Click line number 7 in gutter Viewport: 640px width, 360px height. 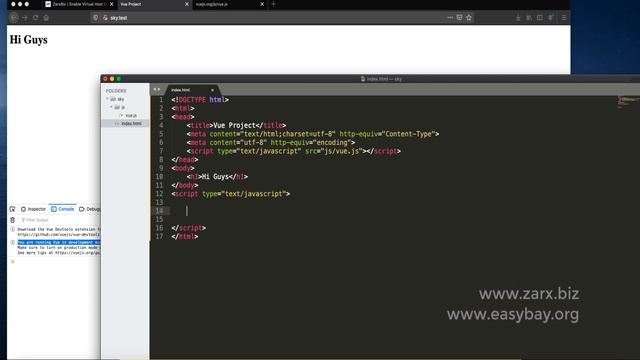point(161,151)
